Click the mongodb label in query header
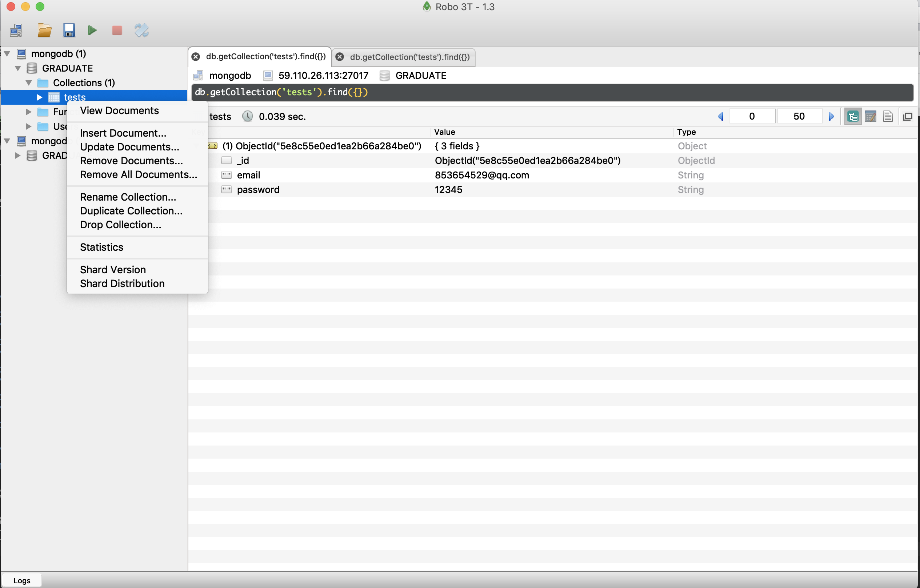The image size is (920, 588). coord(230,76)
